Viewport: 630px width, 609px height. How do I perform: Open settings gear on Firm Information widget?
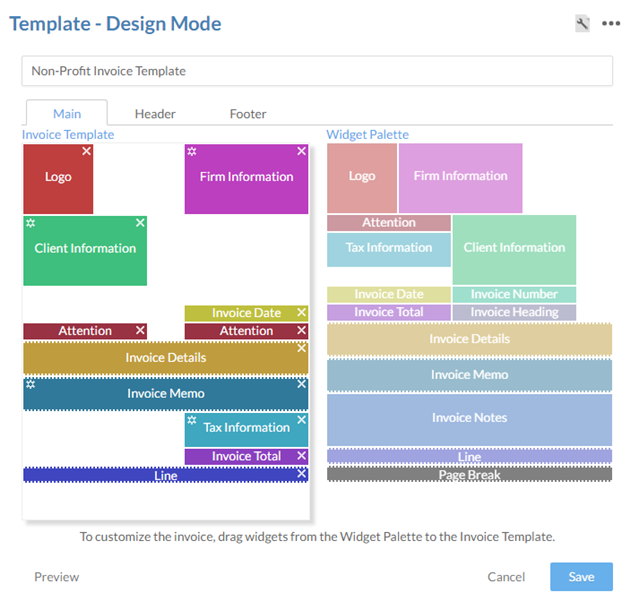click(x=192, y=151)
